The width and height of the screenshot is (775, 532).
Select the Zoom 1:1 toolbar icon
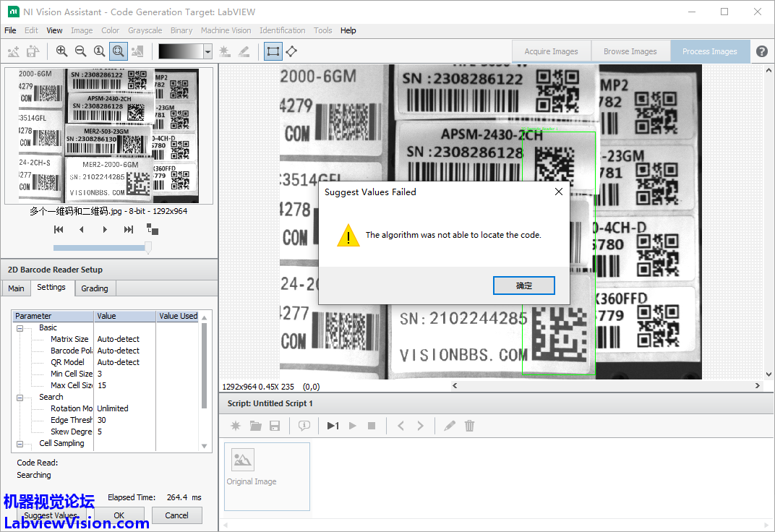(99, 51)
